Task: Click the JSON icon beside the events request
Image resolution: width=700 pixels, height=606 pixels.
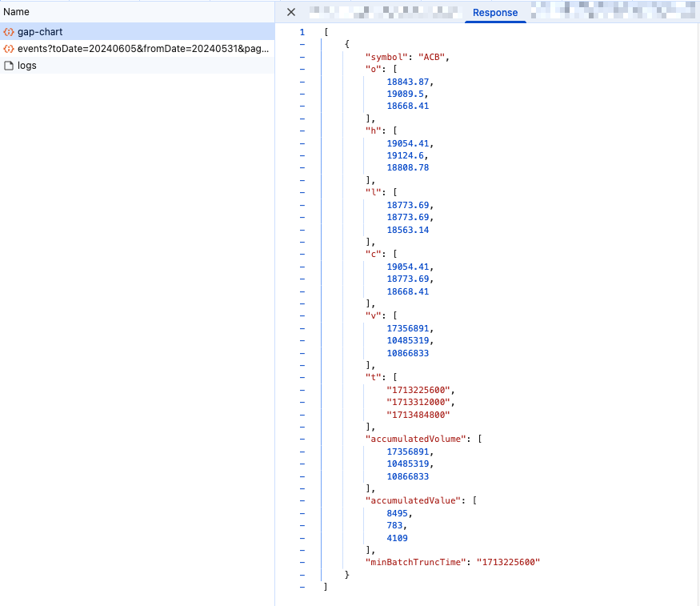Action: [9, 49]
